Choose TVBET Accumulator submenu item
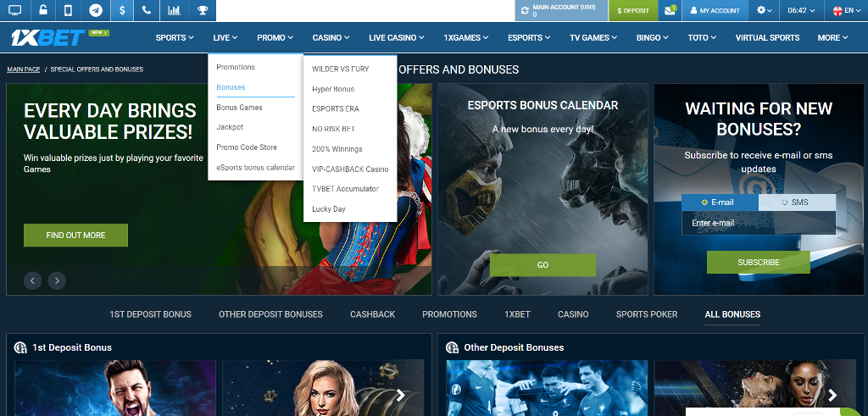Image resolution: width=868 pixels, height=416 pixels. pos(346,189)
